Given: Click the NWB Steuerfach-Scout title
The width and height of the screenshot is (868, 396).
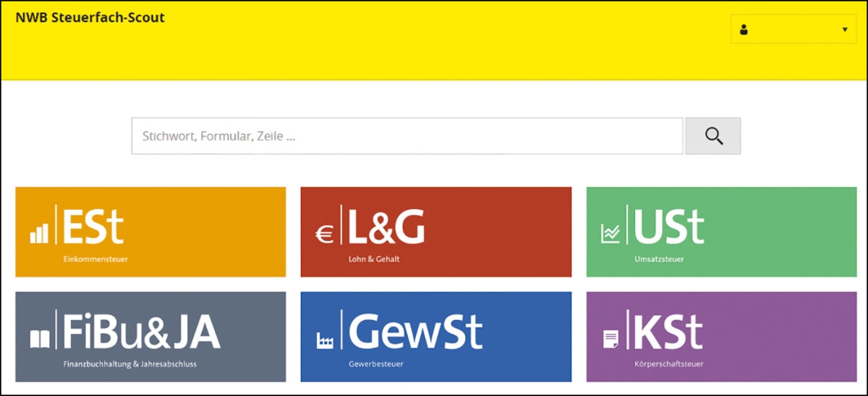Looking at the screenshot, I should [90, 17].
